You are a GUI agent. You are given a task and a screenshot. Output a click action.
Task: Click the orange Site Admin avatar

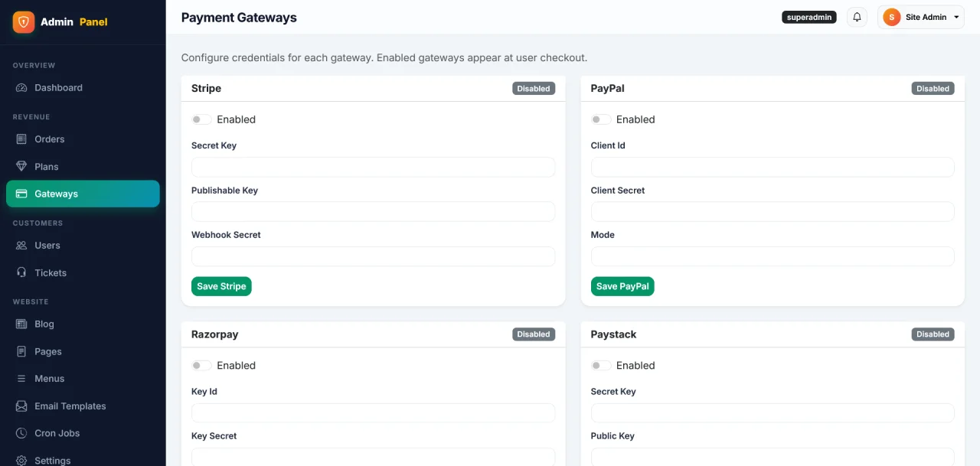click(x=891, y=17)
